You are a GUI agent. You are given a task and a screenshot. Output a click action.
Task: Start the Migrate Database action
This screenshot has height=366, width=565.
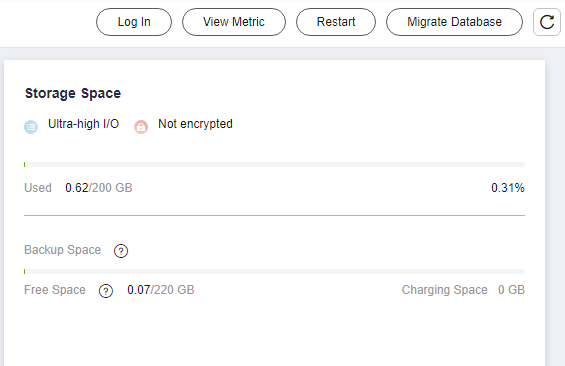(454, 22)
